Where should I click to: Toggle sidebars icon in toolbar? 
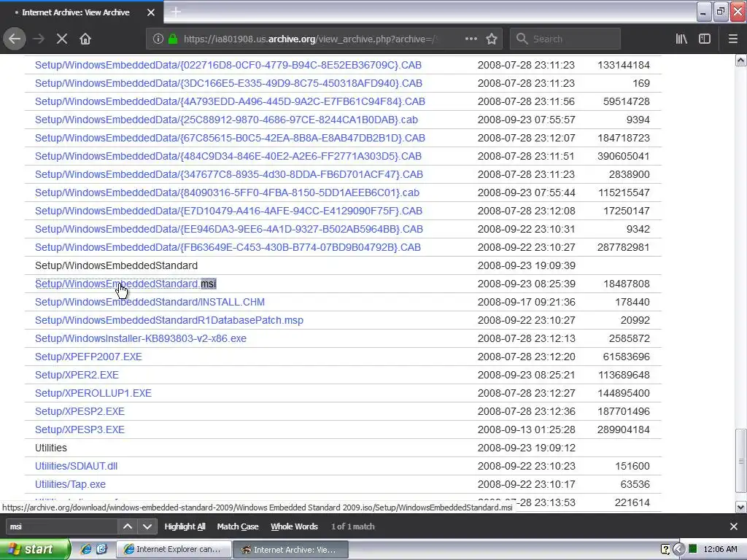[x=705, y=39]
